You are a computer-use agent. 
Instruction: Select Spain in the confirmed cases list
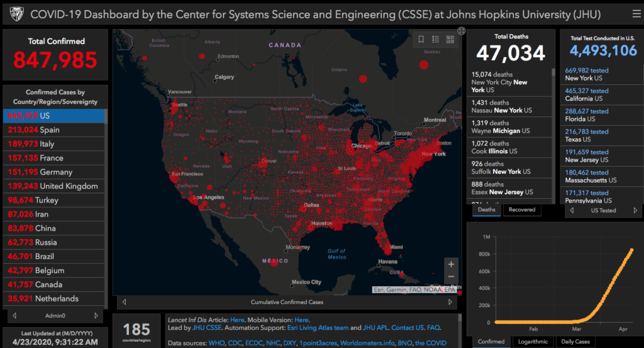[x=49, y=130]
